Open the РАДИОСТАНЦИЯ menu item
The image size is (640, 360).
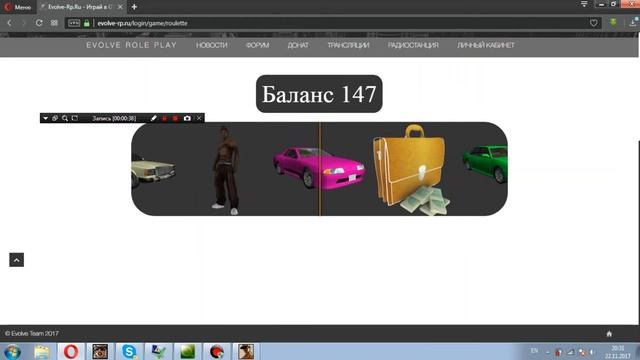[413, 45]
